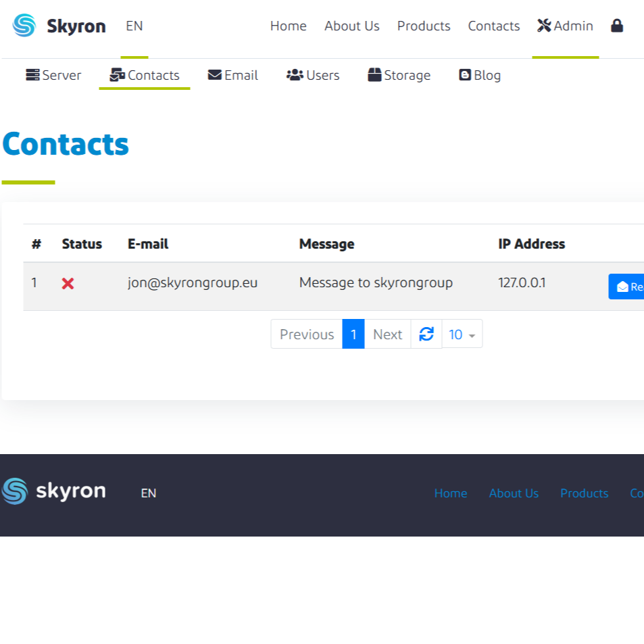This screenshot has width=644, height=644.
Task: Click the Next pagination button
Action: pos(387,334)
